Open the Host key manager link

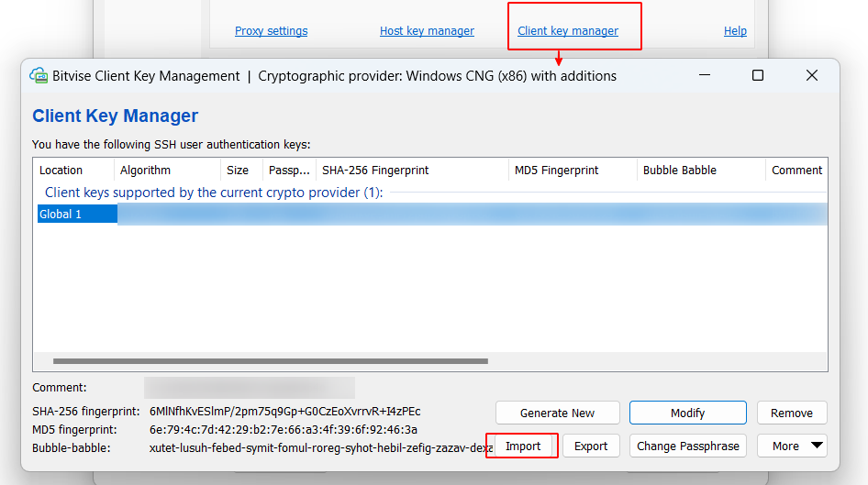[427, 31]
